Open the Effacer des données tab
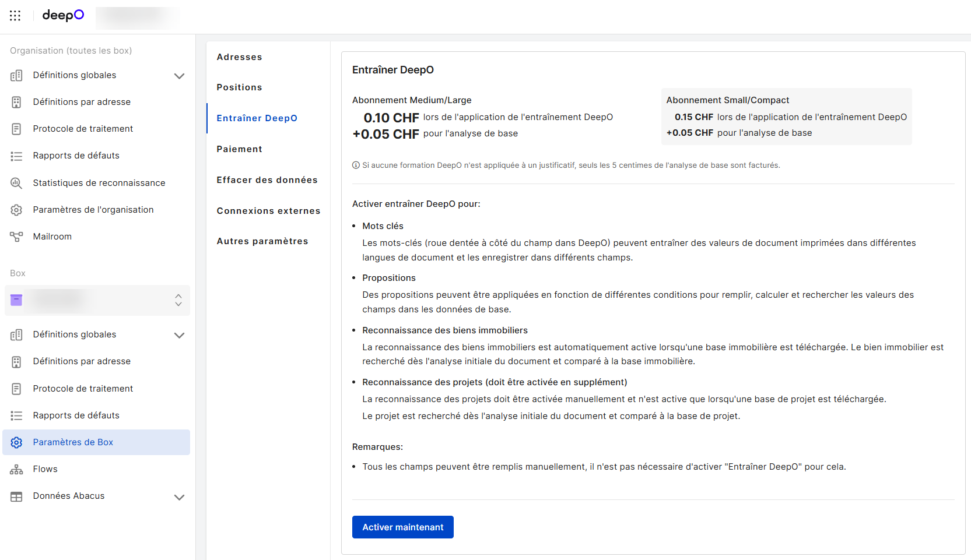Viewport: 971px width, 560px height. [267, 180]
